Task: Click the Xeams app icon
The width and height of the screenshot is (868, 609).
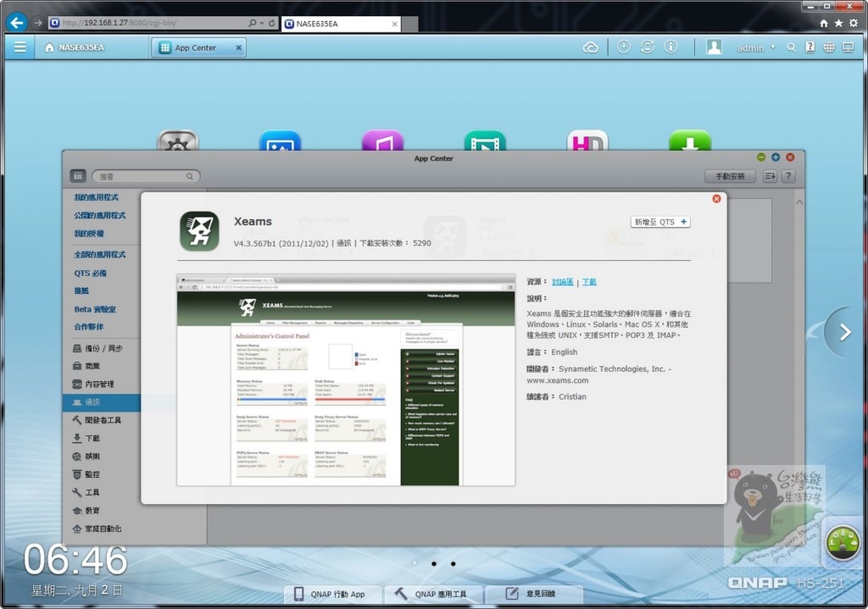Action: 199,231
